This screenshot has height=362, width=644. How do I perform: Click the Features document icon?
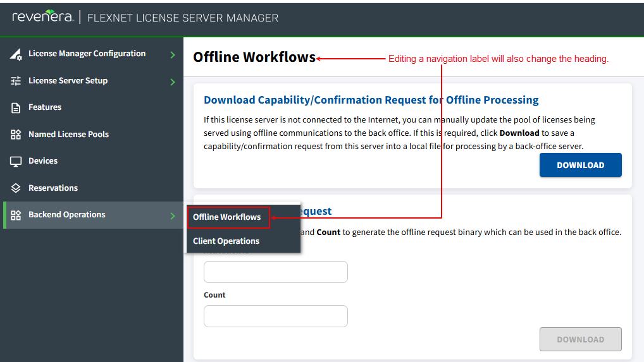tap(16, 108)
